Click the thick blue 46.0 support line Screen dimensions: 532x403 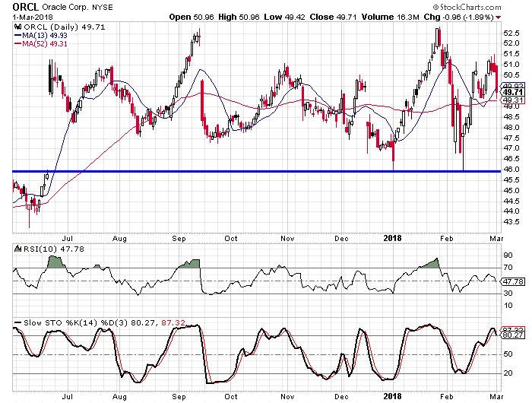(x=257, y=171)
